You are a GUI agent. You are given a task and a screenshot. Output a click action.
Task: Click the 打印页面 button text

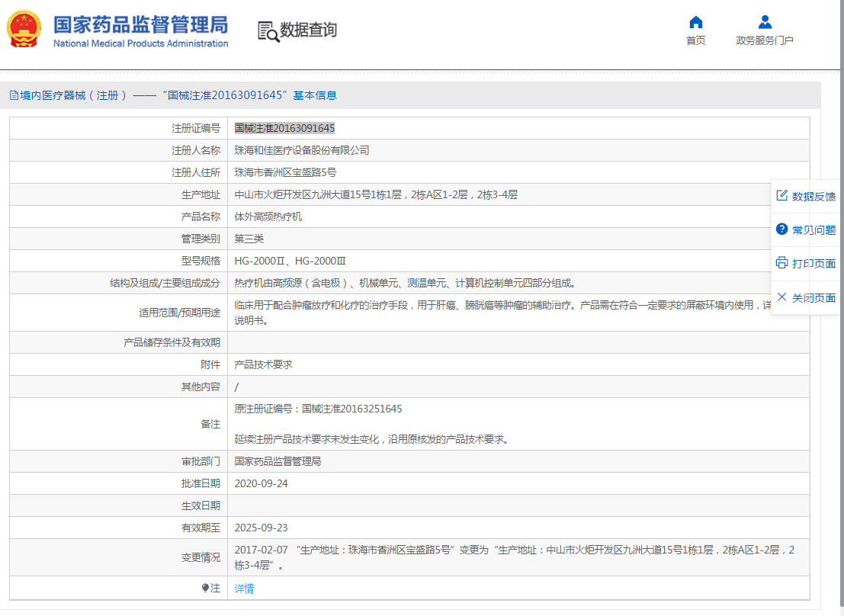tap(814, 263)
